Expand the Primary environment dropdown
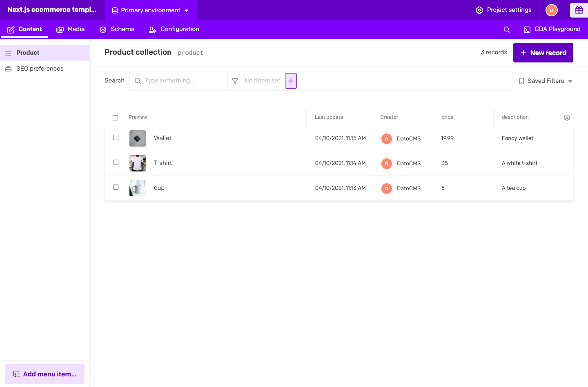This screenshot has width=588, height=387. [150, 10]
